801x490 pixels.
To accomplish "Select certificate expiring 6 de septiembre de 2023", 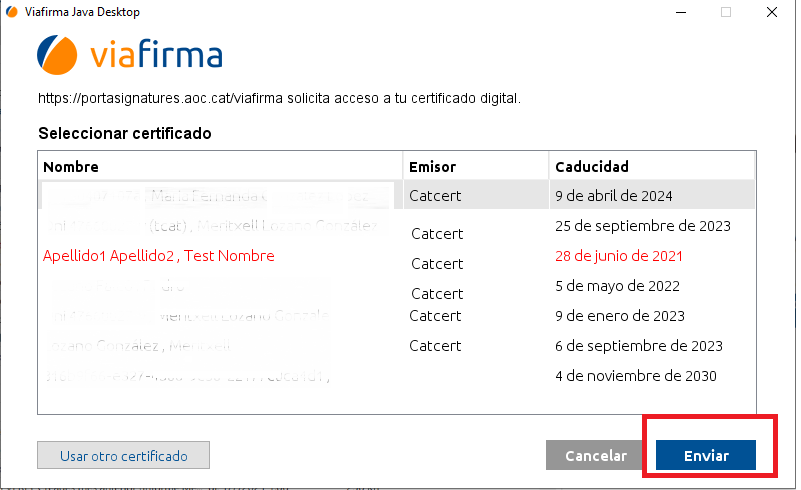I will (639, 346).
